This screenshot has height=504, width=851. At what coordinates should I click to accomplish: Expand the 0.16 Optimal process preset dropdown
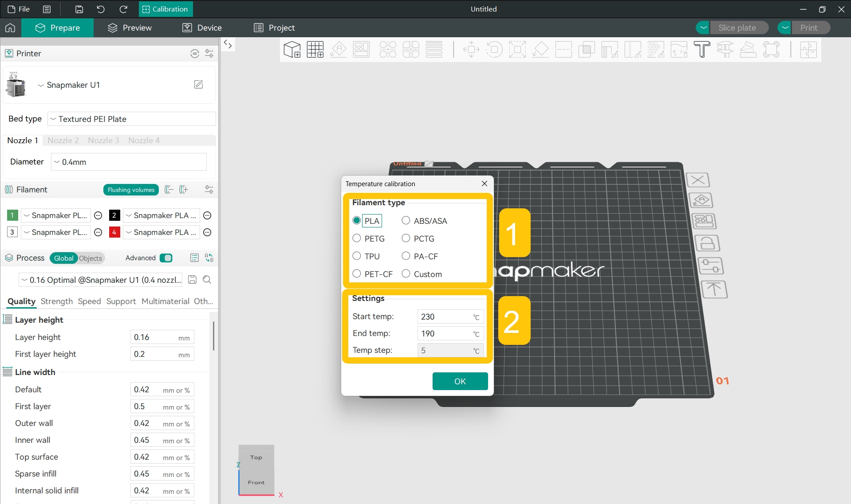coord(101,280)
